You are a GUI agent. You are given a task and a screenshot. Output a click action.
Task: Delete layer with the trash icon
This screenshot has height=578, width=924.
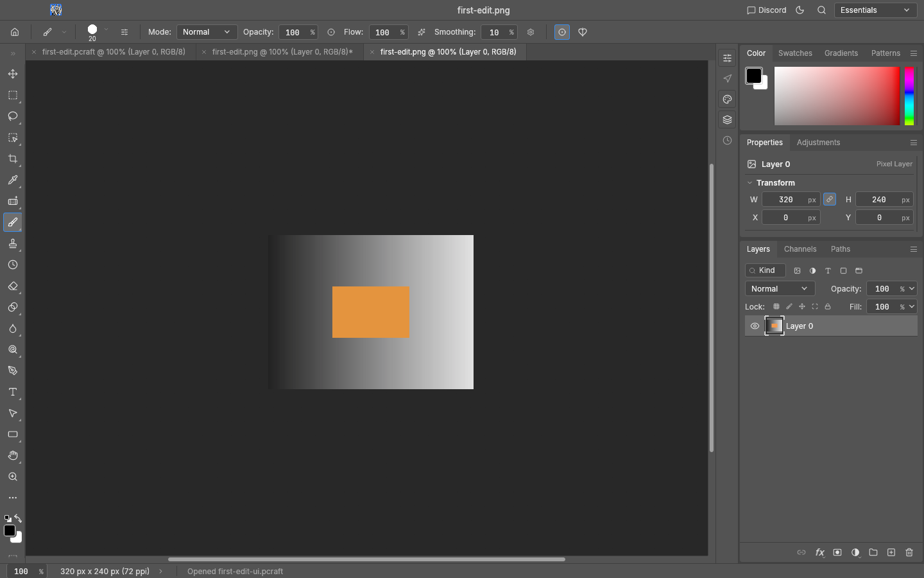tap(909, 552)
